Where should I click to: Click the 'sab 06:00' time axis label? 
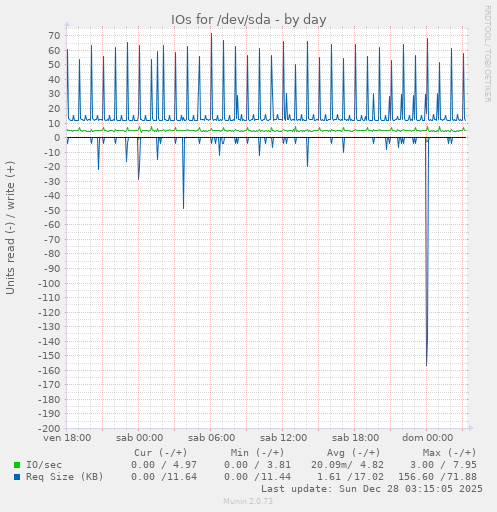coord(211,438)
